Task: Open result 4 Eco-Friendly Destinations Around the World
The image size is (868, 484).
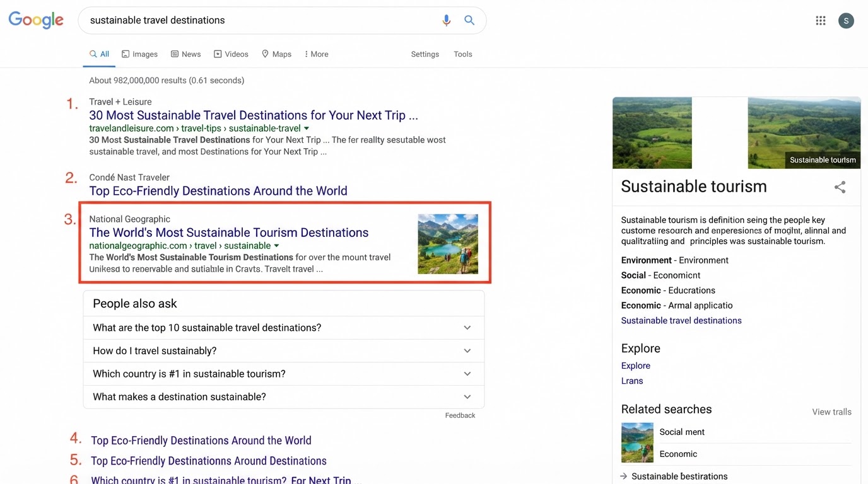Action: pos(201,441)
